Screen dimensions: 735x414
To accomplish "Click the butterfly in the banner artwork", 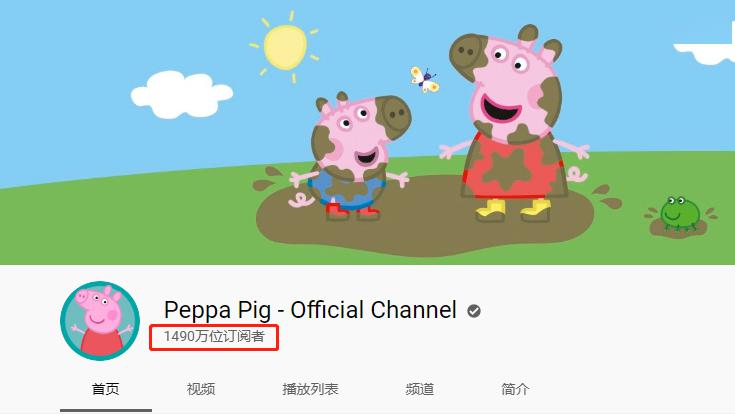I will 425,79.
